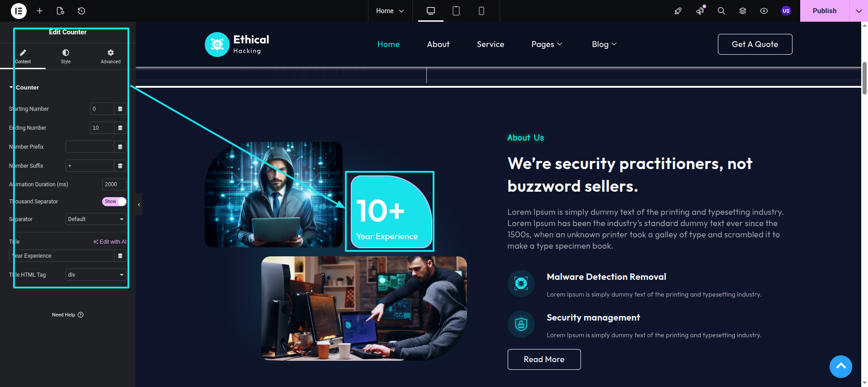Click the Ending Number input field
868x387 pixels.
102,128
